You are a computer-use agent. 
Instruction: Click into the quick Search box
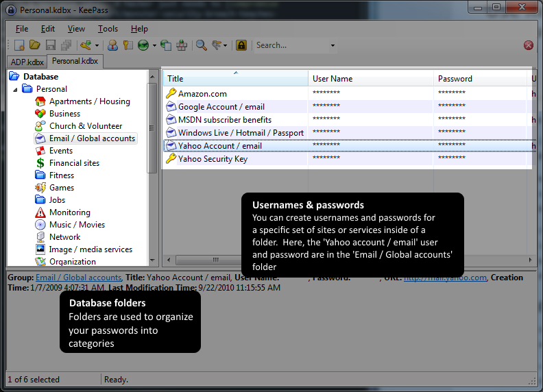click(291, 45)
